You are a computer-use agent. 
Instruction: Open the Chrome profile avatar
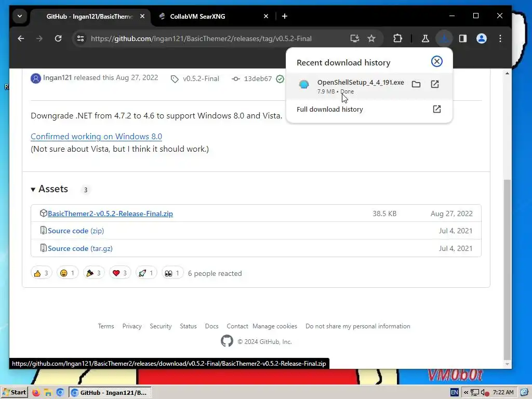482,38
